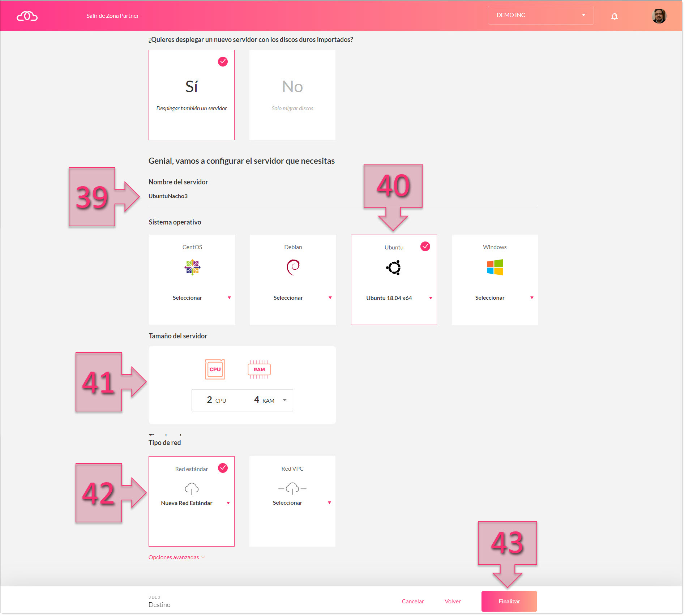Open the DEMO INC company dropdown
Viewport: 685px width, 616px height.
point(540,15)
